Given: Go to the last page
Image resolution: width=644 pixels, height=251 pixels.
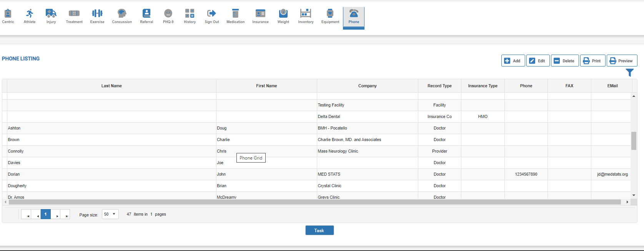Looking at the screenshot, I should (65, 214).
